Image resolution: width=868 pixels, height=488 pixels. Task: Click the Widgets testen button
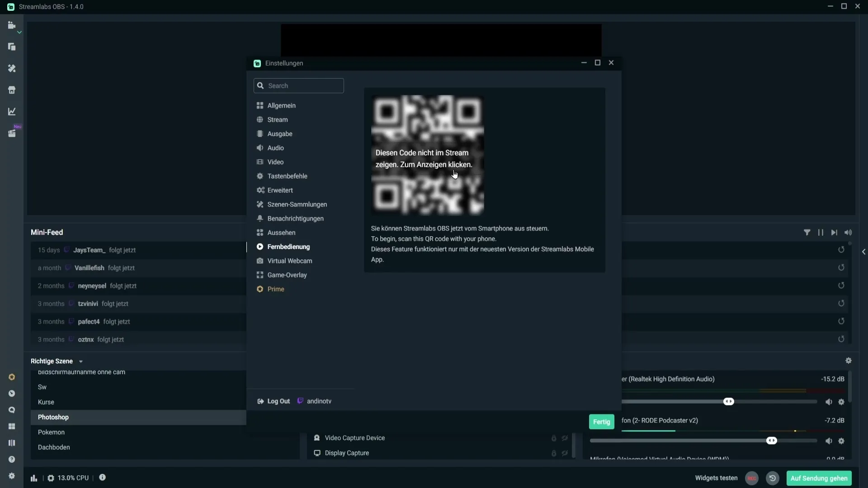point(716,478)
